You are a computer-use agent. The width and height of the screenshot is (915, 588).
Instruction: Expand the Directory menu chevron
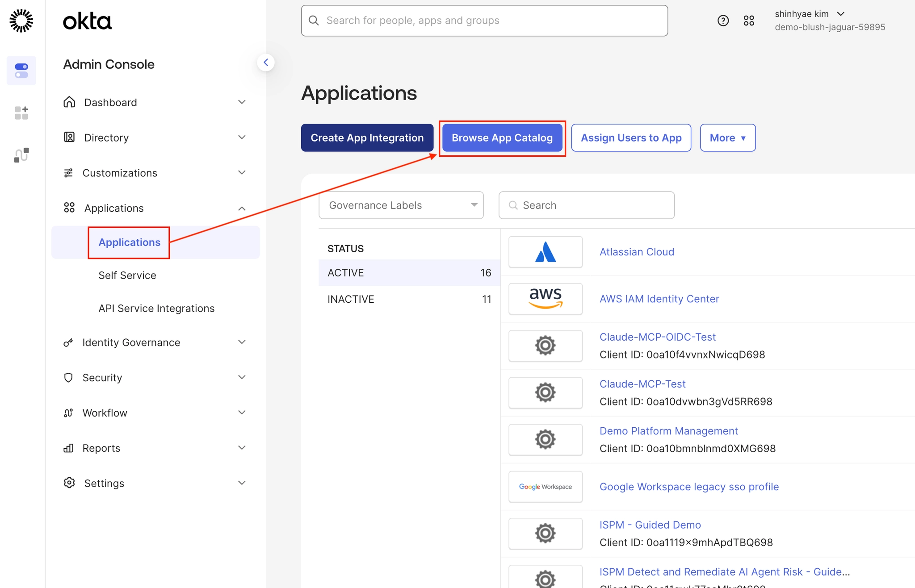coord(242,137)
